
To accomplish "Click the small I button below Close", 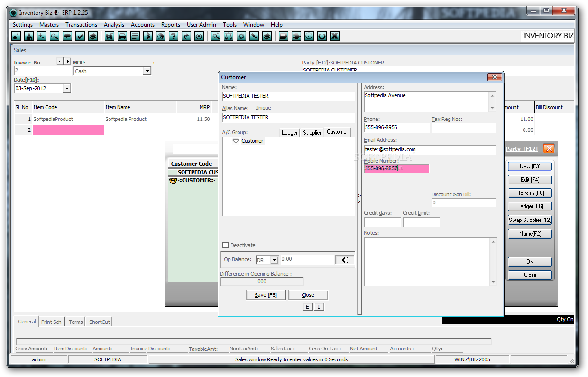I will click(x=319, y=307).
